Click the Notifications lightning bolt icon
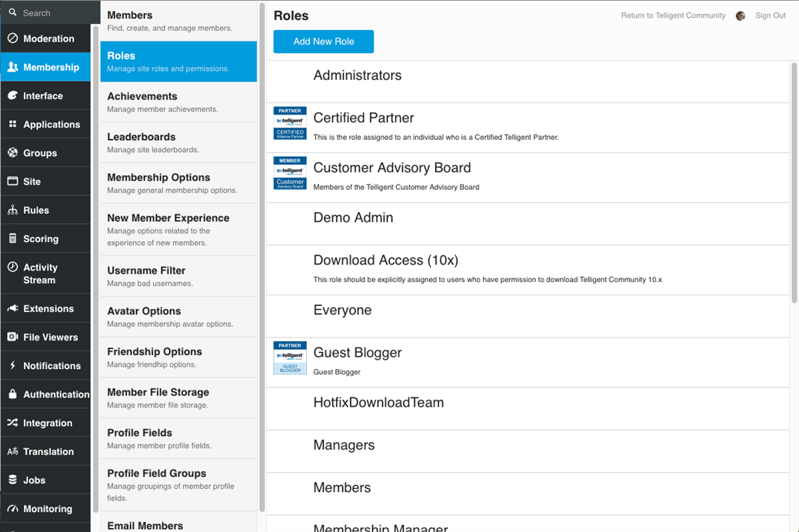Screen dimensions: 799x532 click(13, 365)
